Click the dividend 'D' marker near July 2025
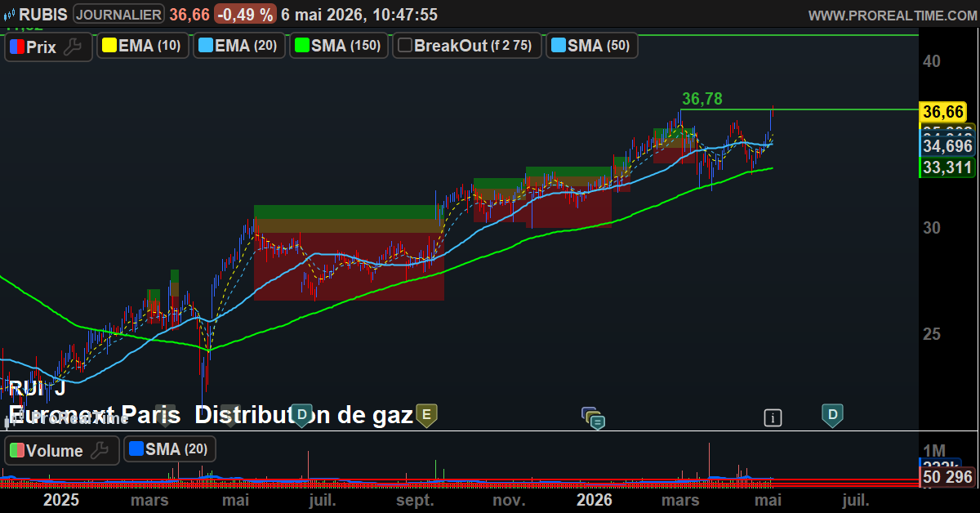The image size is (980, 513). click(302, 415)
